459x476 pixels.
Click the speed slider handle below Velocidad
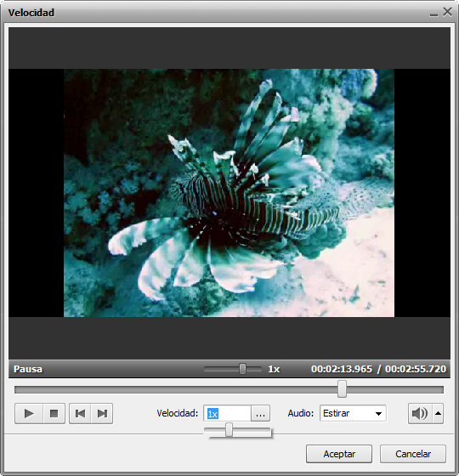click(x=229, y=430)
